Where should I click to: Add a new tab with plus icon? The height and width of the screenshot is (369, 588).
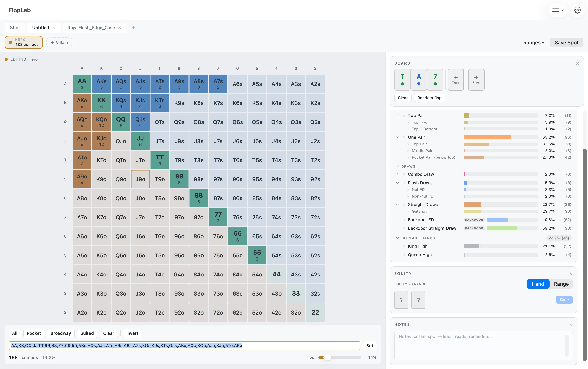coord(133,28)
